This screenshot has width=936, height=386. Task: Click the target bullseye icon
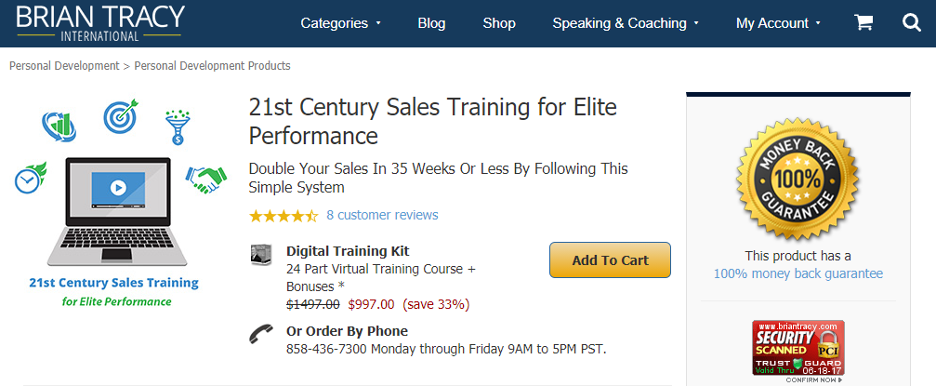[x=121, y=116]
